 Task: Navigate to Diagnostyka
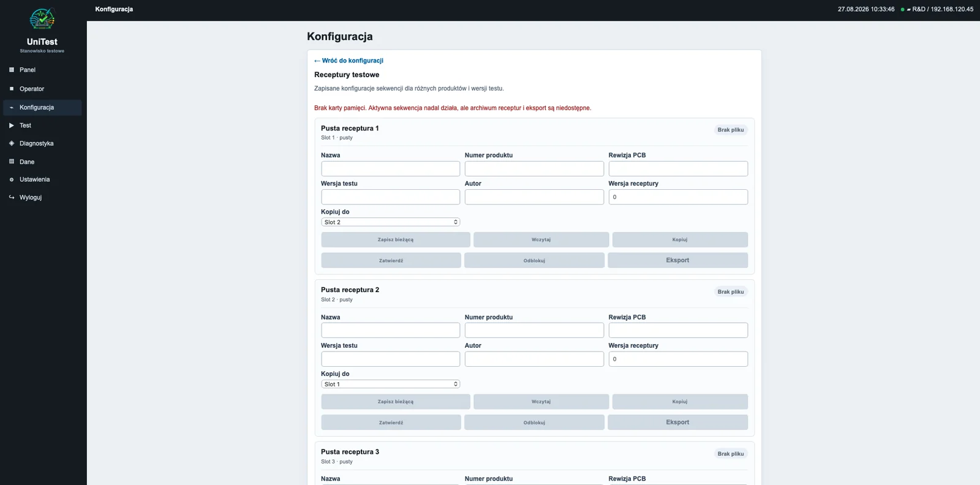point(42,143)
